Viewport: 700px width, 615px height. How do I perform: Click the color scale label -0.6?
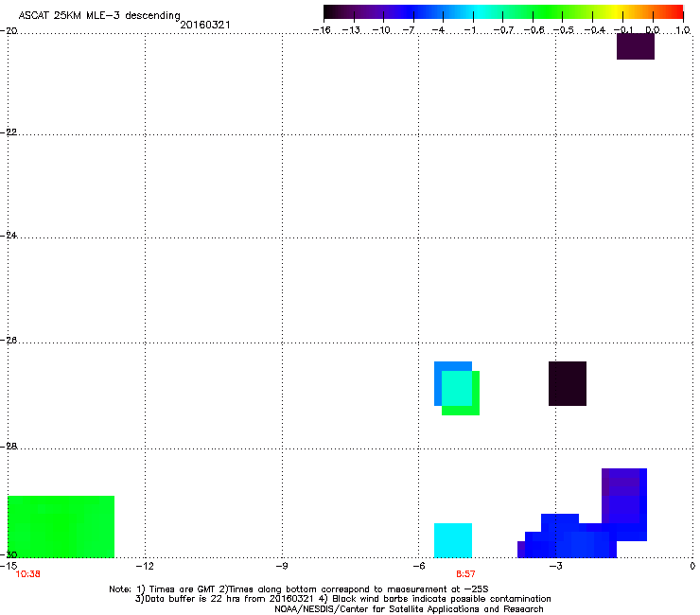pyautogui.click(x=534, y=30)
